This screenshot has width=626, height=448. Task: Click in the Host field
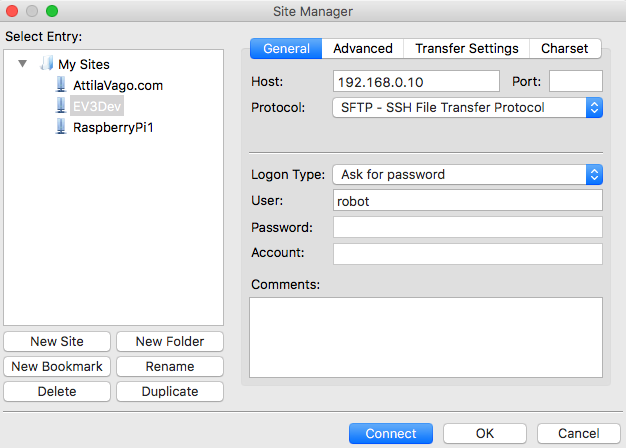pyautogui.click(x=415, y=81)
